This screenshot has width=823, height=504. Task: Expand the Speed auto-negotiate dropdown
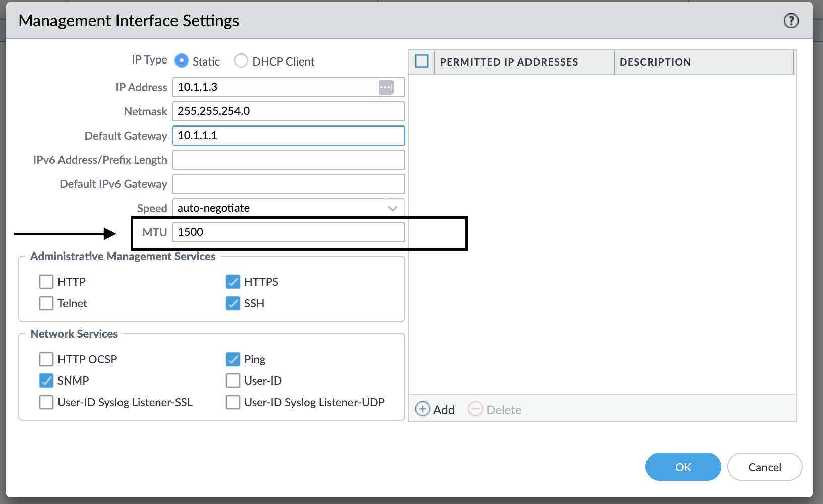point(392,208)
